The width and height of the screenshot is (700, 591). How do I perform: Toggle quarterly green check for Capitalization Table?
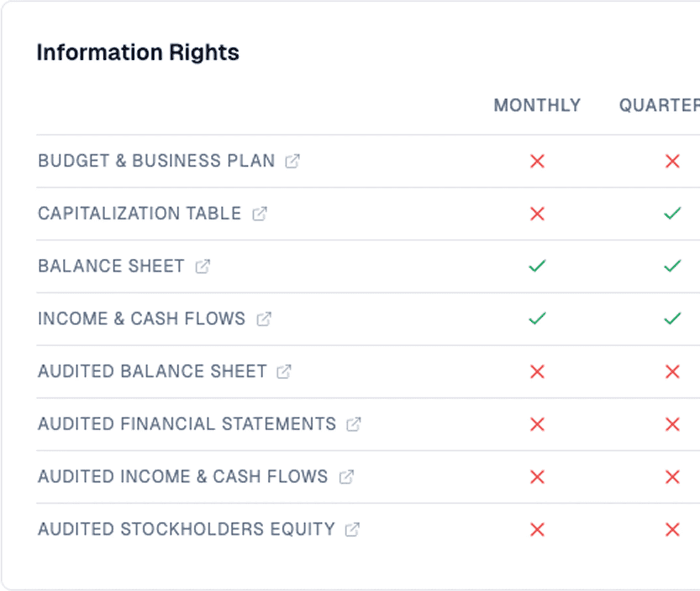(672, 213)
